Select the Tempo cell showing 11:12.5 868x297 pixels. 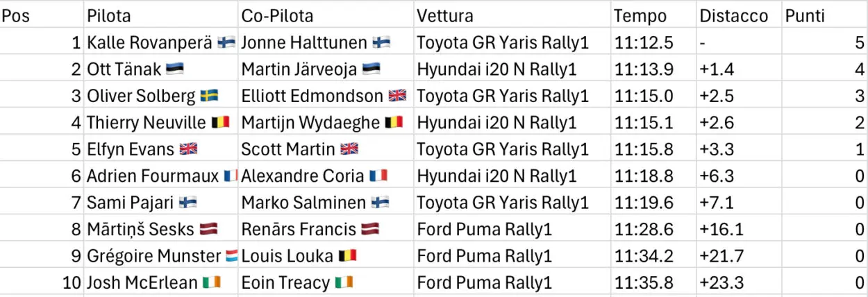pyautogui.click(x=654, y=43)
